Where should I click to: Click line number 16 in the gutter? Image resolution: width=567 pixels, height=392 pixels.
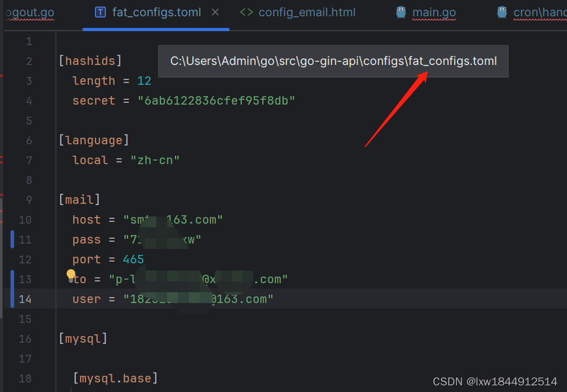pyautogui.click(x=25, y=339)
